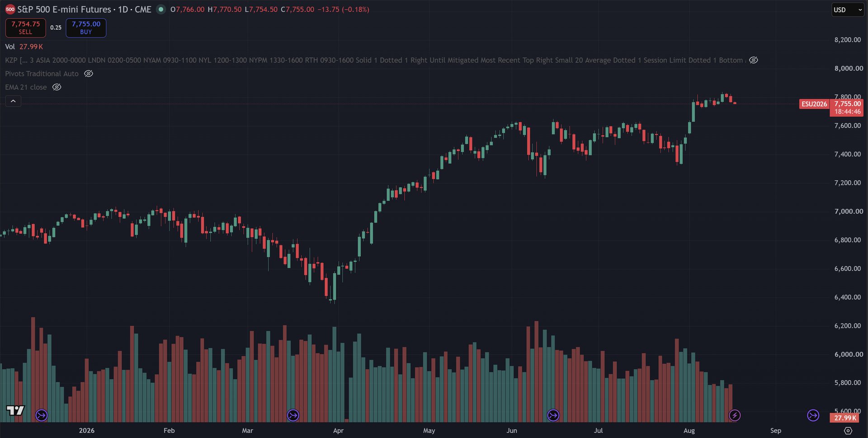Click the 7,000.00 price scale label
Viewport: 868px width, 438px height.
tap(849, 211)
